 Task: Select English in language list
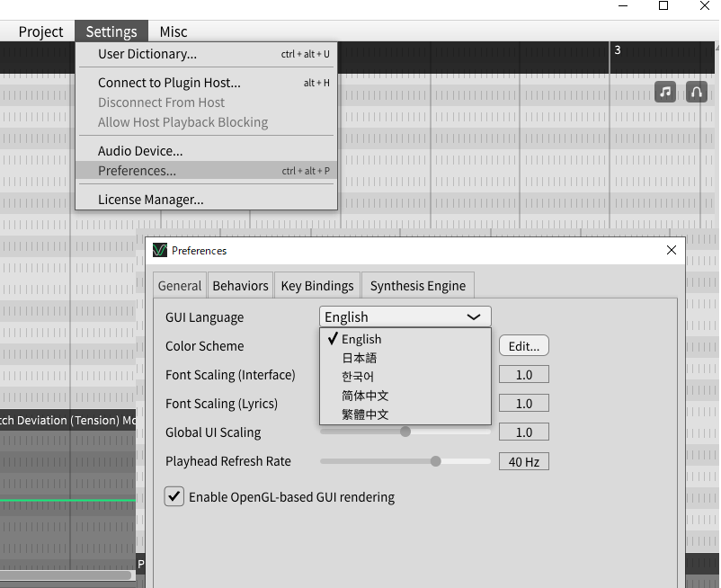click(x=405, y=339)
